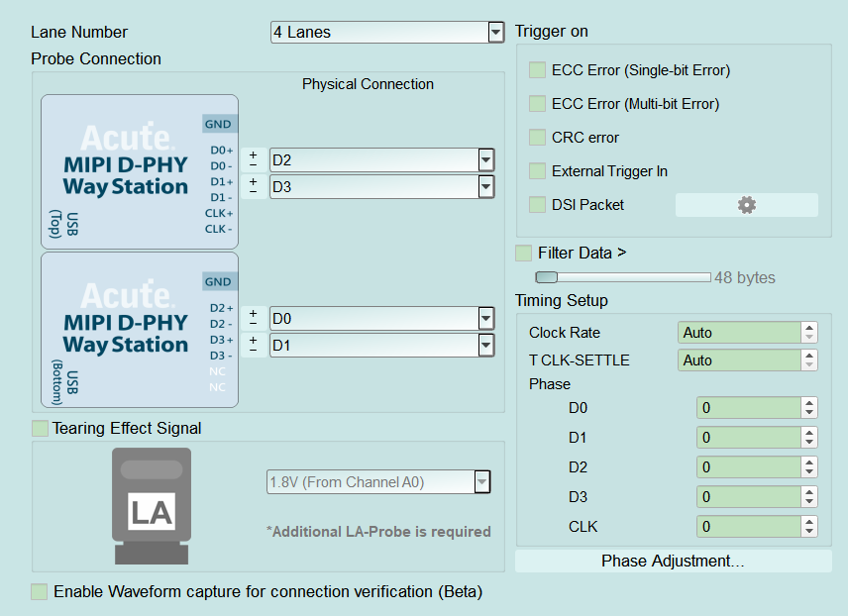The height and width of the screenshot is (616, 848).
Task: Decrease the CLK phase value
Action: [809, 532]
